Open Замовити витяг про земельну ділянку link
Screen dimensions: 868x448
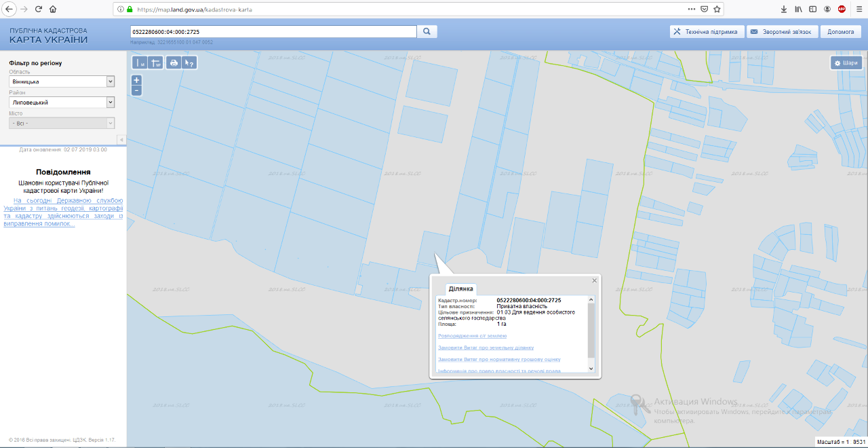[x=486, y=348]
